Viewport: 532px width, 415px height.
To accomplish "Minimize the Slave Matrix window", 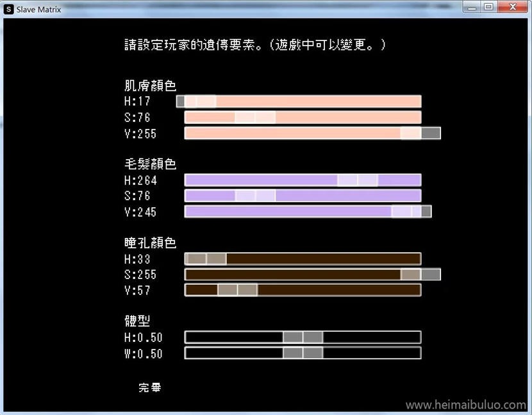I will (472, 7).
